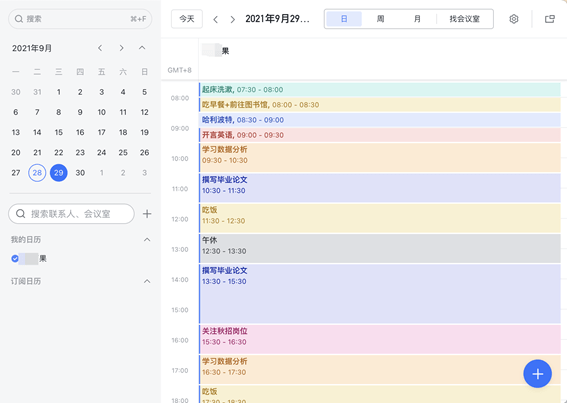Collapse 我的日历 section
Image resolution: width=567 pixels, height=403 pixels.
click(147, 239)
